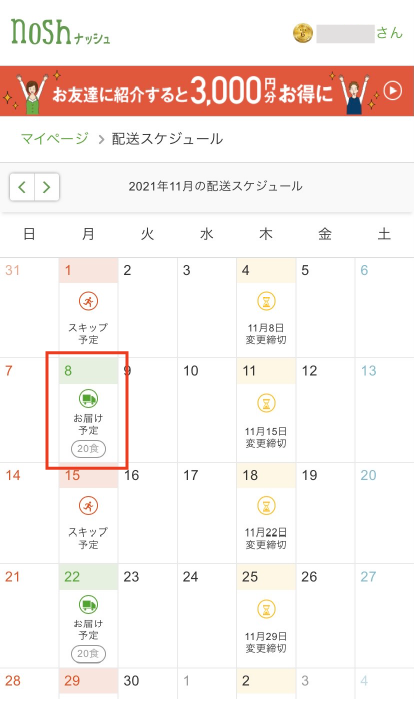Viewport: 415px width, 715px height.
Task: Select the hourglass icon on November 25
Action: (266, 609)
